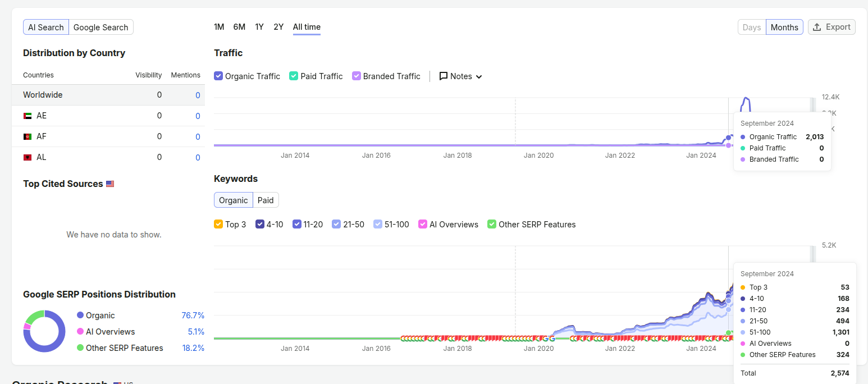The image size is (868, 384).
Task: Open the Worldwide mentions count link
Action: coord(198,95)
